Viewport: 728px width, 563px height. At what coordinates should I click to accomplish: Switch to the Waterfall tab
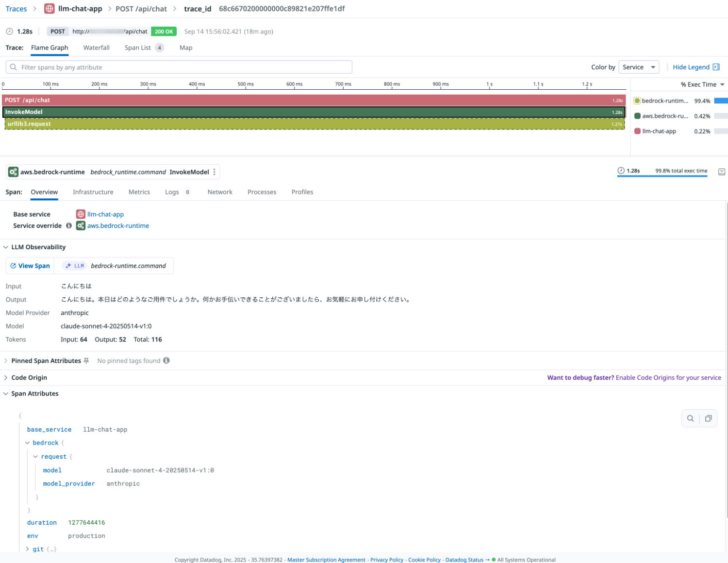click(x=96, y=48)
